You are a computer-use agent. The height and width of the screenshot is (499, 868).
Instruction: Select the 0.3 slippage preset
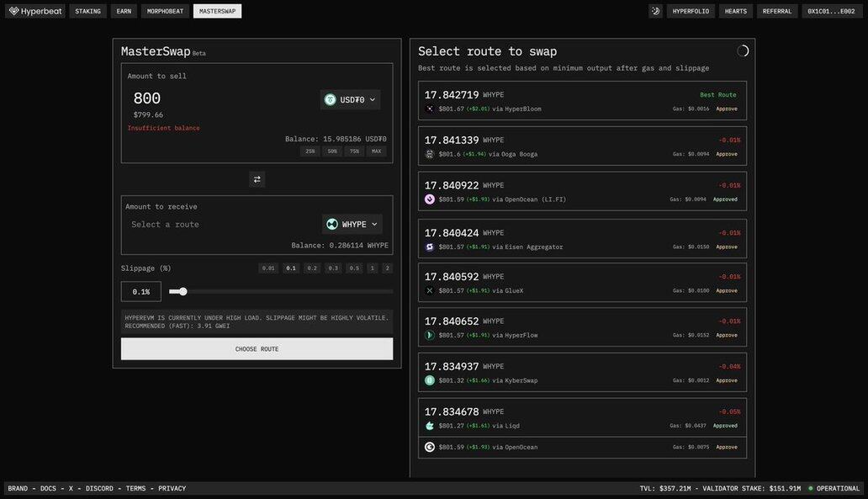pos(333,268)
